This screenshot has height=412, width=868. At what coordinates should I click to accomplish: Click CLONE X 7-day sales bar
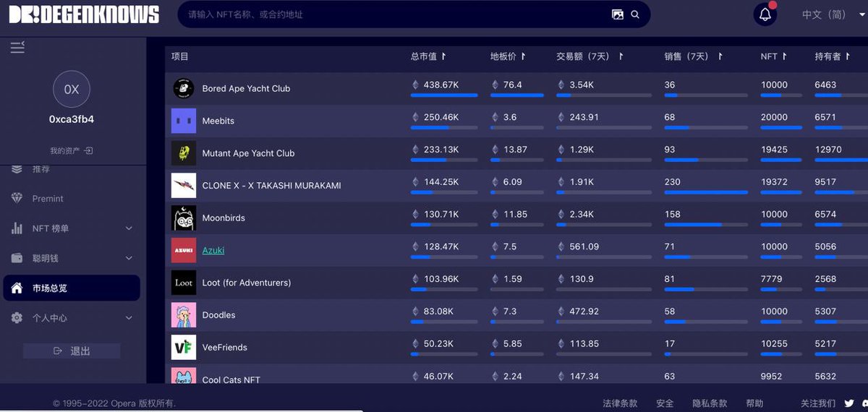pyautogui.click(x=706, y=192)
